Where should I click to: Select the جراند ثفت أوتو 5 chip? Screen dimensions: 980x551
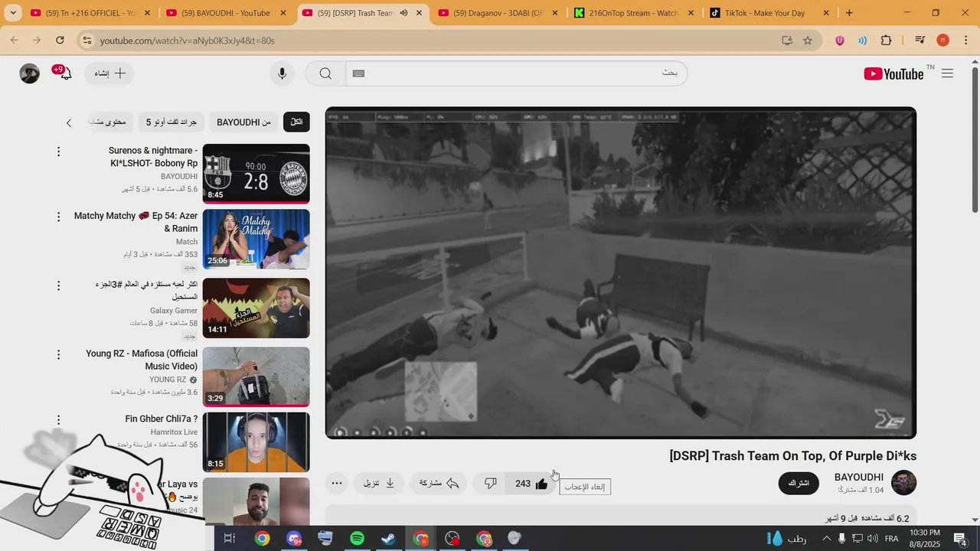pyautogui.click(x=171, y=122)
